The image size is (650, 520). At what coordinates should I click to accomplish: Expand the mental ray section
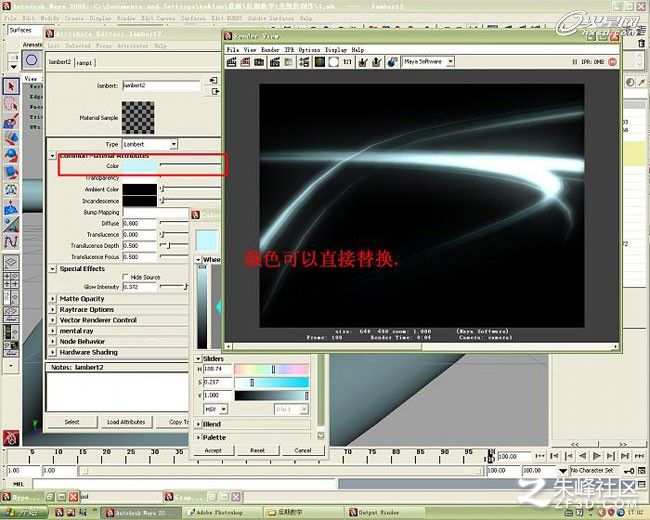pyautogui.click(x=53, y=331)
